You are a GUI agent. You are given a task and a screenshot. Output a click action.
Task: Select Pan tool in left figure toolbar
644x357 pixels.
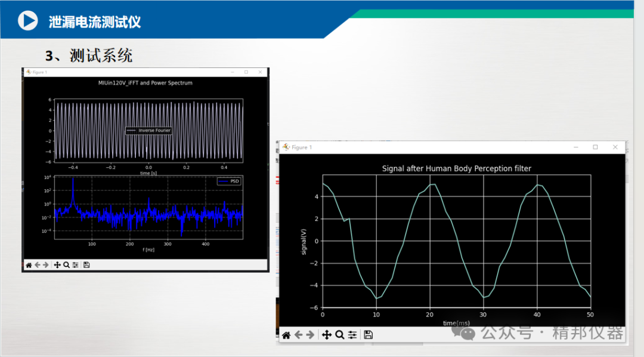57,265
